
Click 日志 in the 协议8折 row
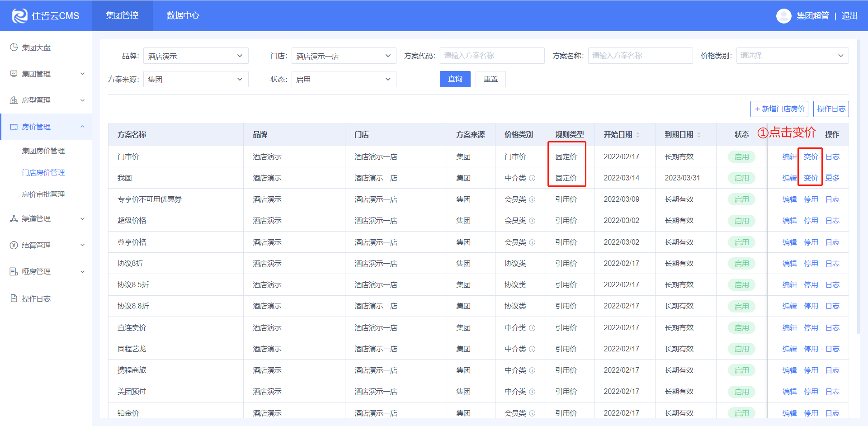(x=832, y=264)
